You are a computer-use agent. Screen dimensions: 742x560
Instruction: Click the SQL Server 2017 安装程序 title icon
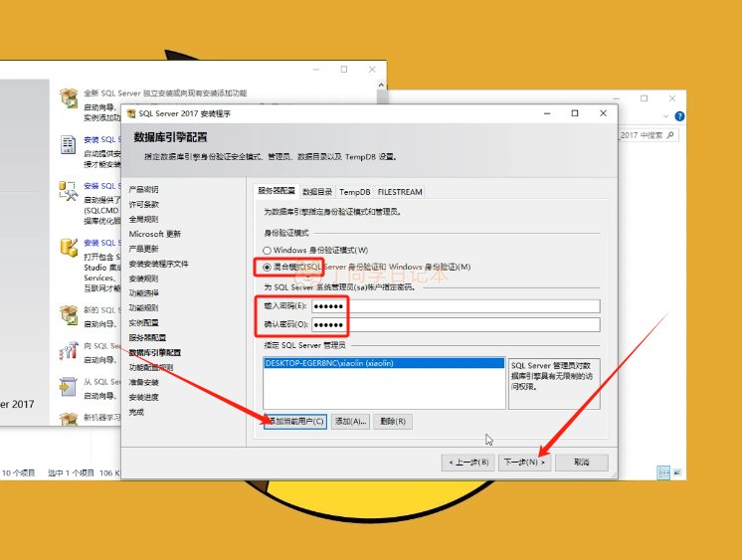pyautogui.click(x=131, y=113)
